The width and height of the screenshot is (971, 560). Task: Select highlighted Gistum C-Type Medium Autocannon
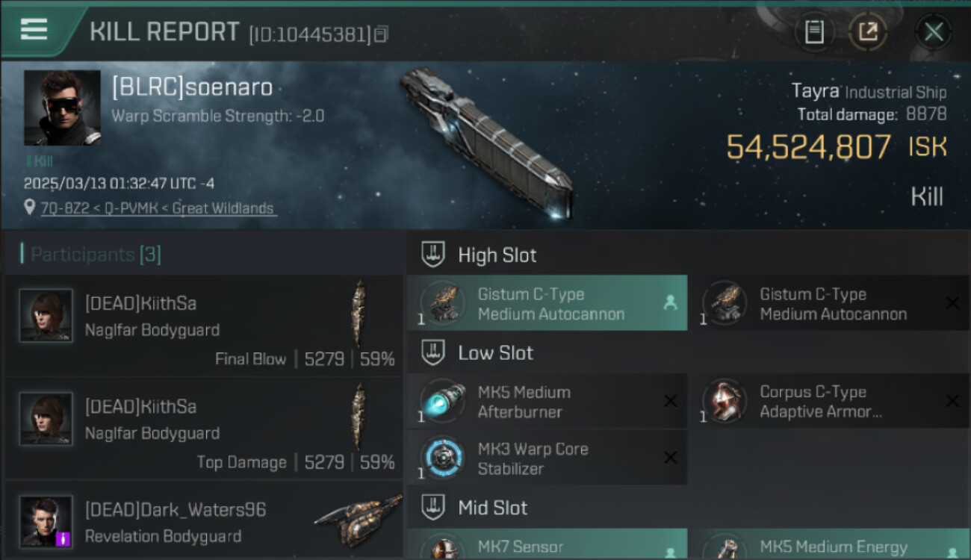tap(547, 303)
